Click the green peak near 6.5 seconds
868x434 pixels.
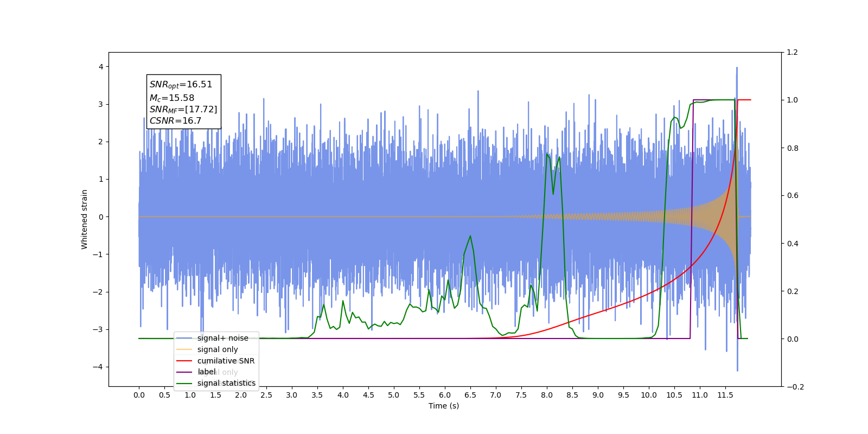point(470,237)
